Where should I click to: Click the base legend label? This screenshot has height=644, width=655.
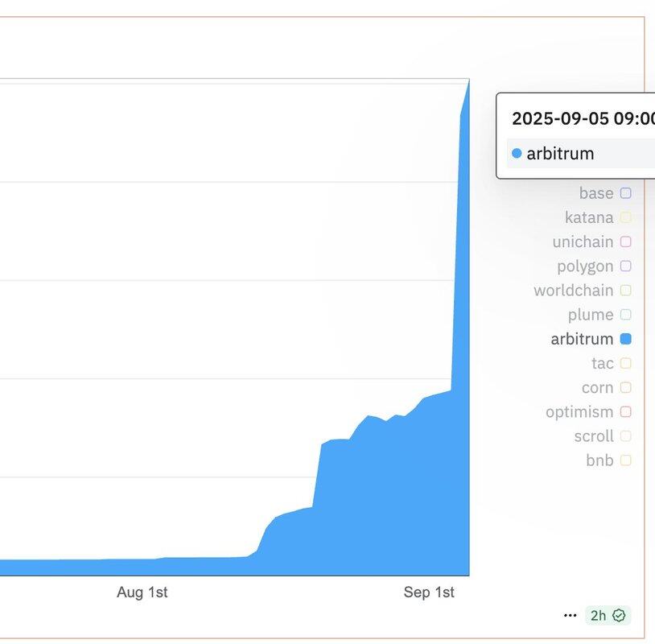[596, 193]
